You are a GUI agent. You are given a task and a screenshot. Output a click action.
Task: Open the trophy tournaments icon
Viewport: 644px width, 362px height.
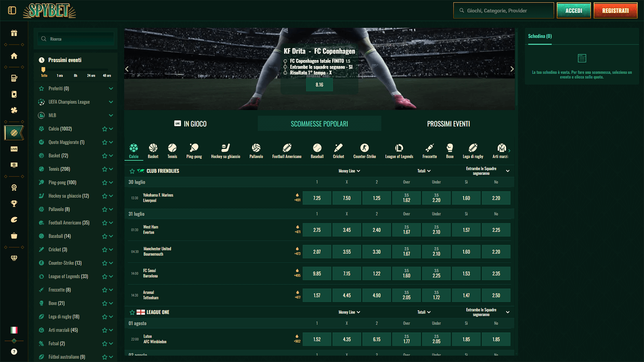click(x=14, y=204)
